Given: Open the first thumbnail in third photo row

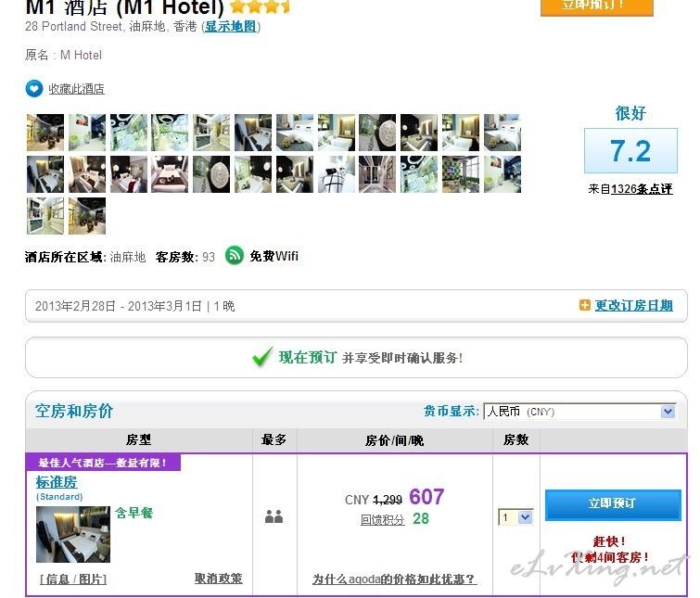Looking at the screenshot, I should coord(45,216).
